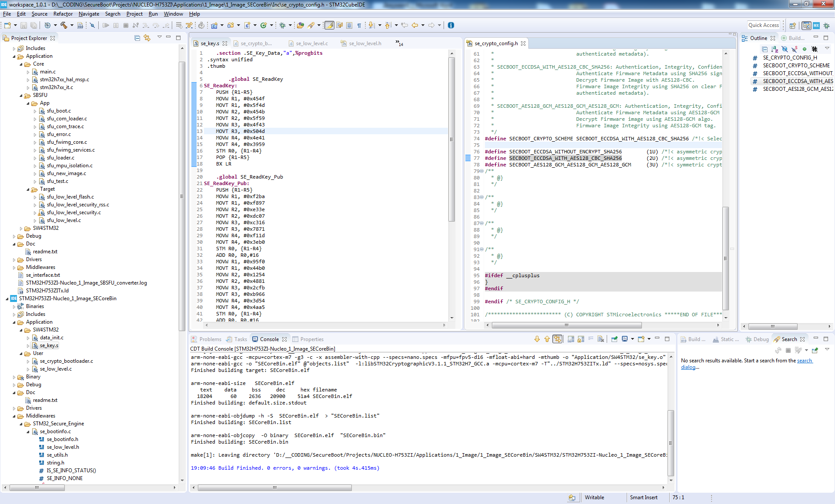The image size is (835, 504).
Task: Collapse all in the Outline view
Action: point(765,49)
